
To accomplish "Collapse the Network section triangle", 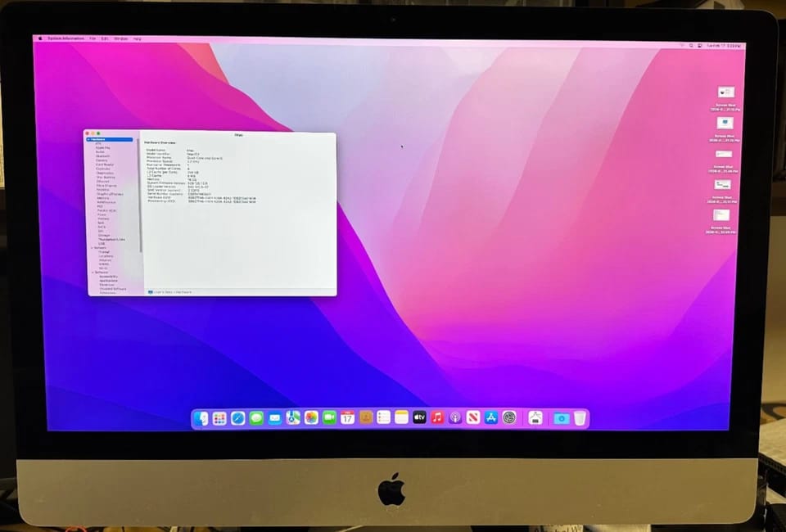I will pos(92,247).
